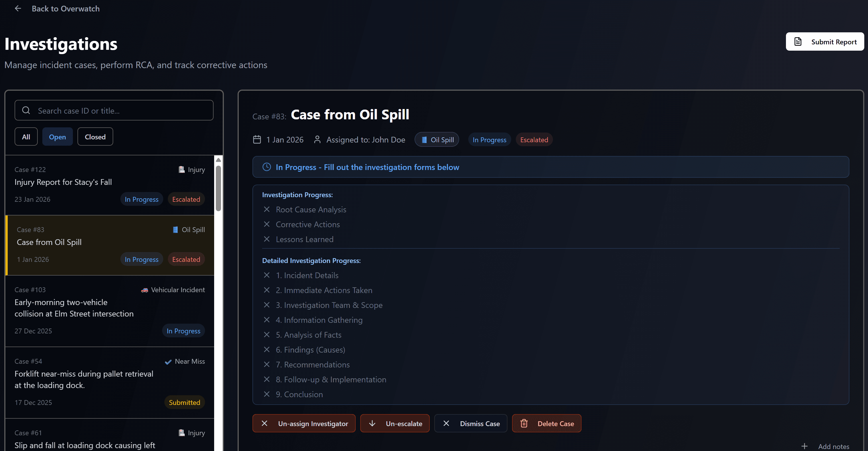Switch to the Closed filter tab
This screenshot has width=868, height=451.
point(95,137)
